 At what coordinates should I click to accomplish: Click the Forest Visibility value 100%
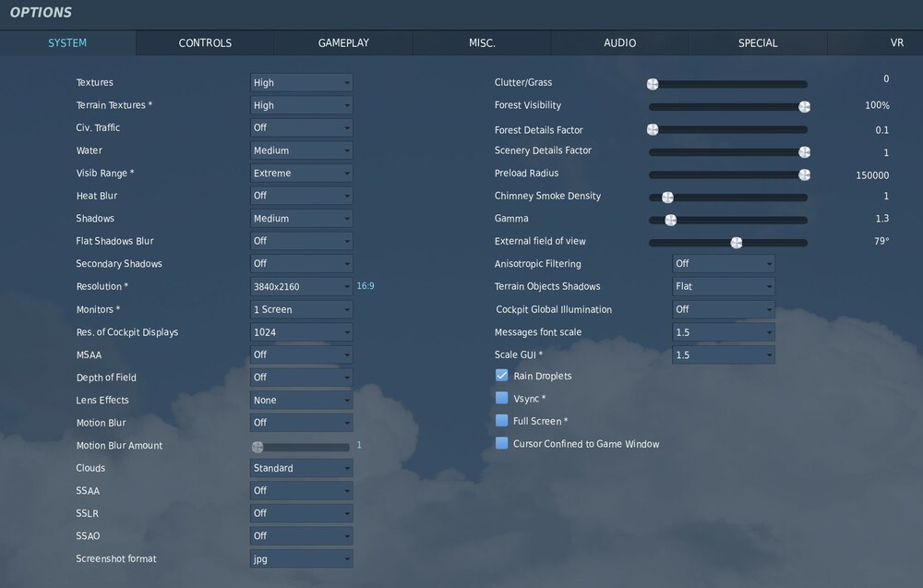pos(877,105)
